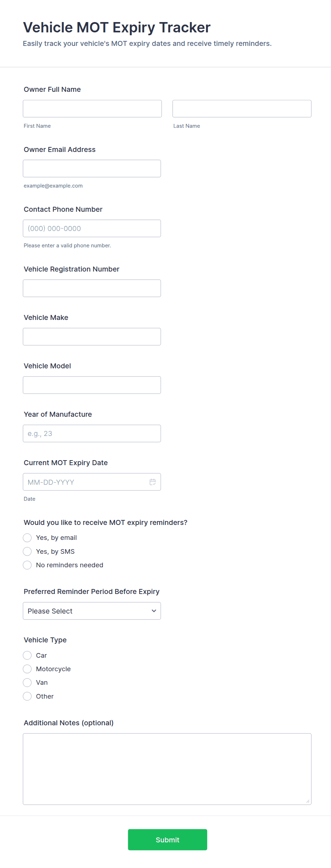Select Van vehicle type
This screenshot has height=868, width=331.
27,682
